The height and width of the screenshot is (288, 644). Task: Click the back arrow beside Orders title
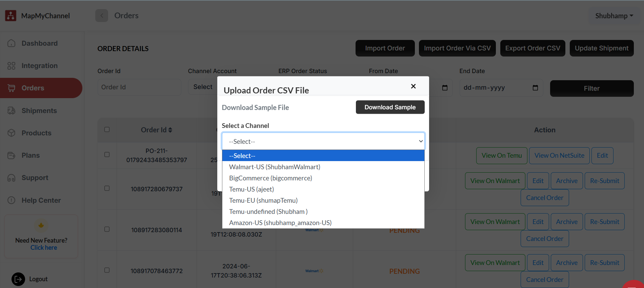click(102, 16)
